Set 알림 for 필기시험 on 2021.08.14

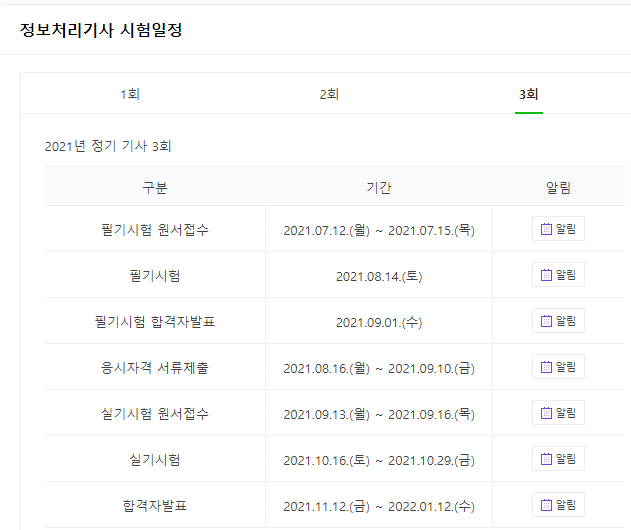point(558,275)
